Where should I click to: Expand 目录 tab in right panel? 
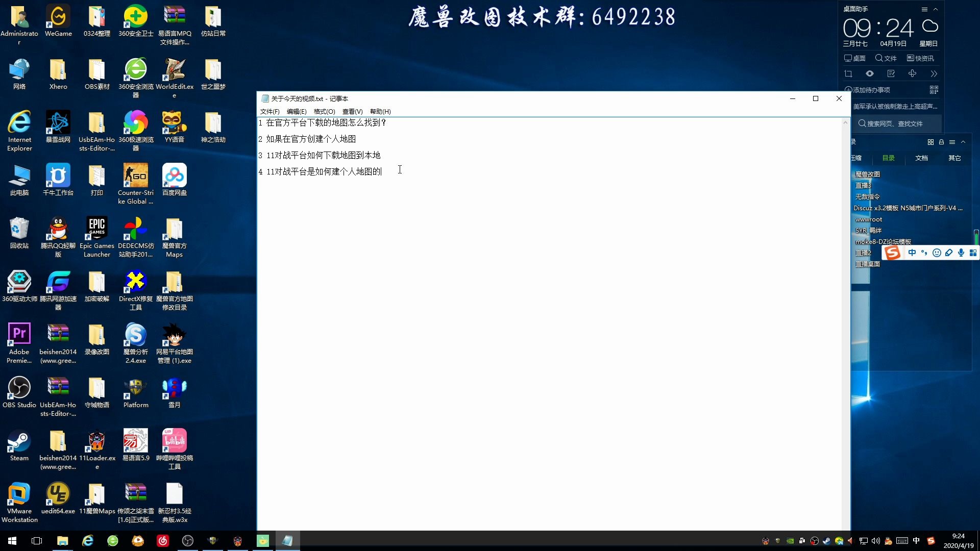coord(889,158)
